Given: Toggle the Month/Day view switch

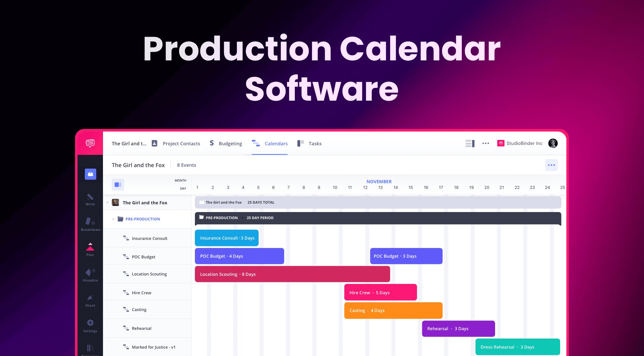Looking at the screenshot, I should [x=118, y=184].
